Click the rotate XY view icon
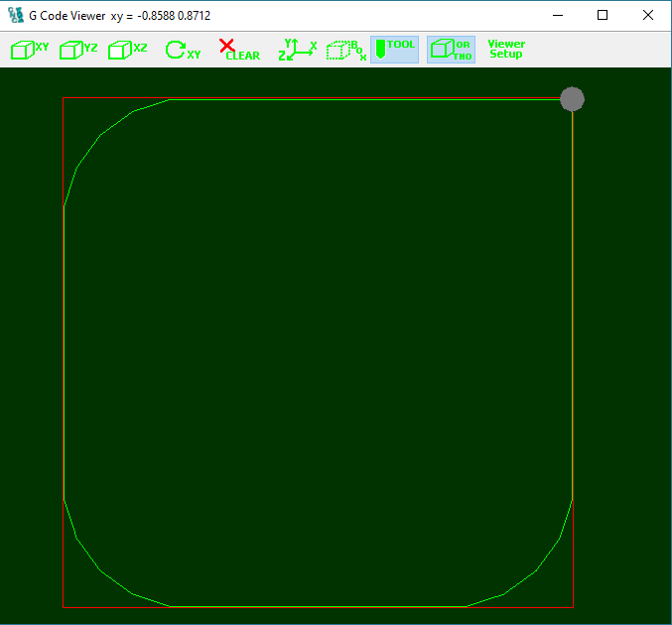This screenshot has width=672, height=625. [x=182, y=50]
